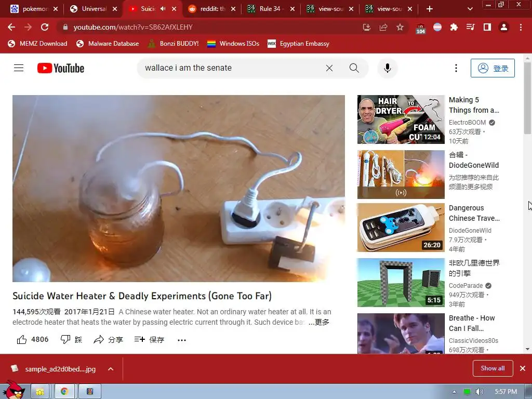Open the media control playlist icon
The width and height of the screenshot is (532, 399).
[471, 27]
